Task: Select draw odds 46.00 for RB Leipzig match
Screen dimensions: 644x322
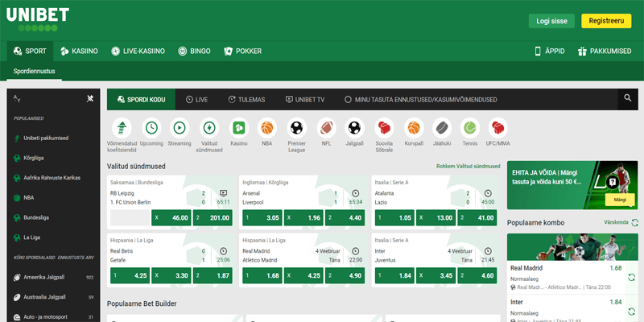Action: [x=171, y=217]
